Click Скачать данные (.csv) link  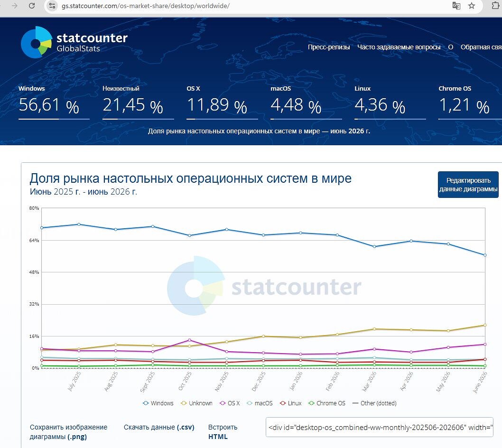pyautogui.click(x=159, y=427)
